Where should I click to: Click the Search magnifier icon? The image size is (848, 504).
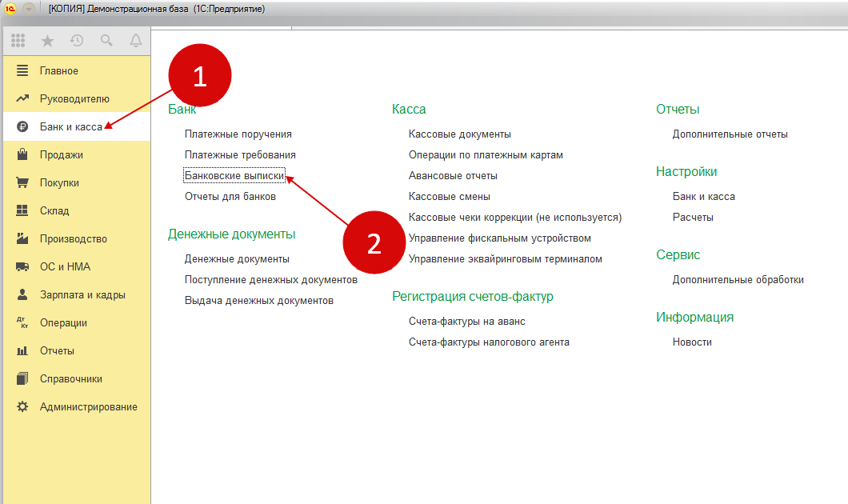106,41
